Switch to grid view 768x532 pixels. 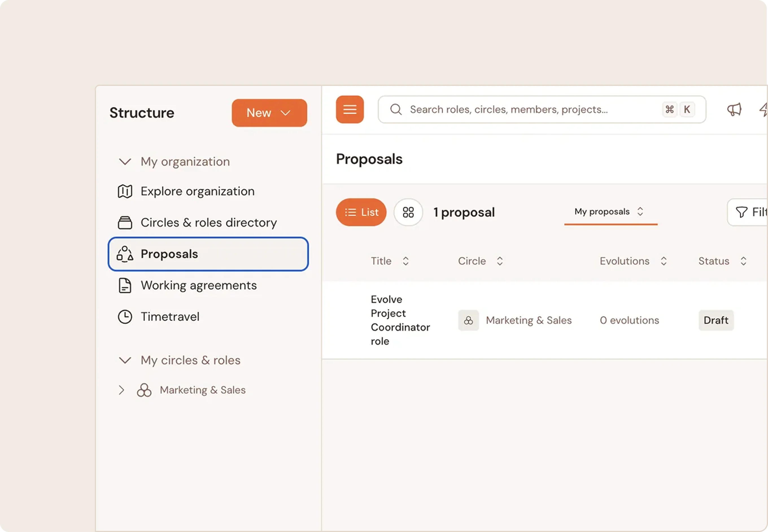point(408,212)
